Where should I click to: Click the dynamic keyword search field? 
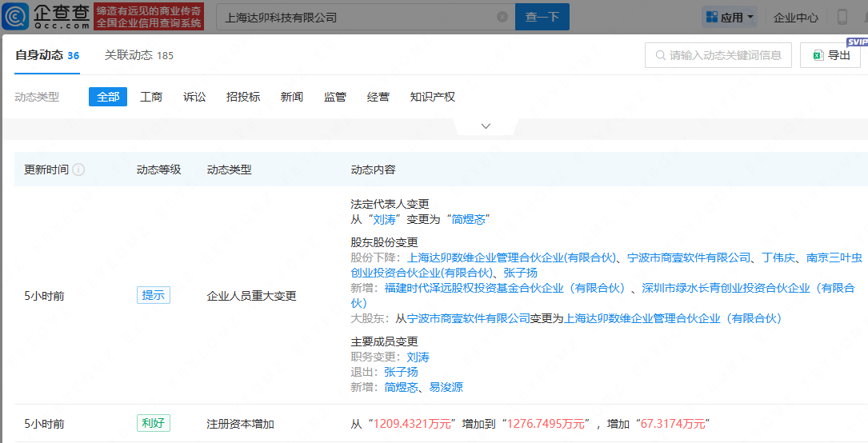(718, 55)
